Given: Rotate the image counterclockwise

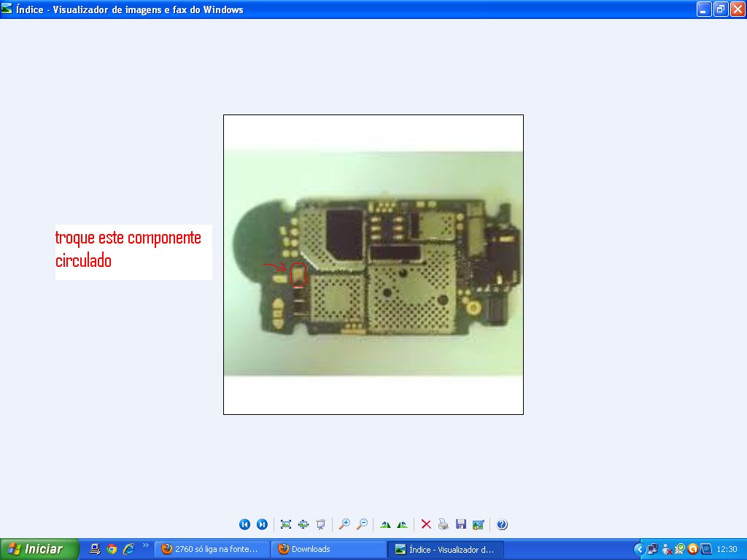Looking at the screenshot, I should pyautogui.click(x=403, y=524).
